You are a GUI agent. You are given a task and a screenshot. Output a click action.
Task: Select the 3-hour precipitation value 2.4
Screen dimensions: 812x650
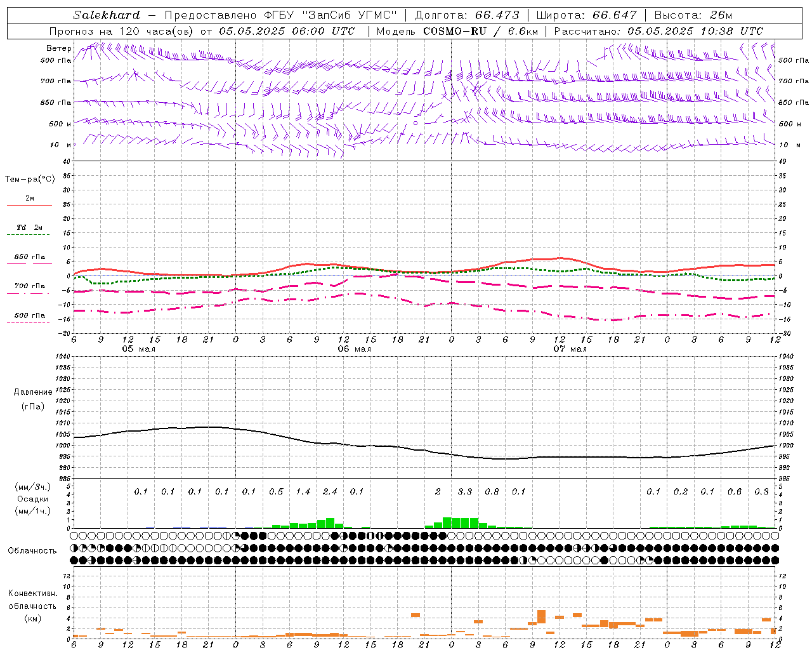[x=330, y=491]
